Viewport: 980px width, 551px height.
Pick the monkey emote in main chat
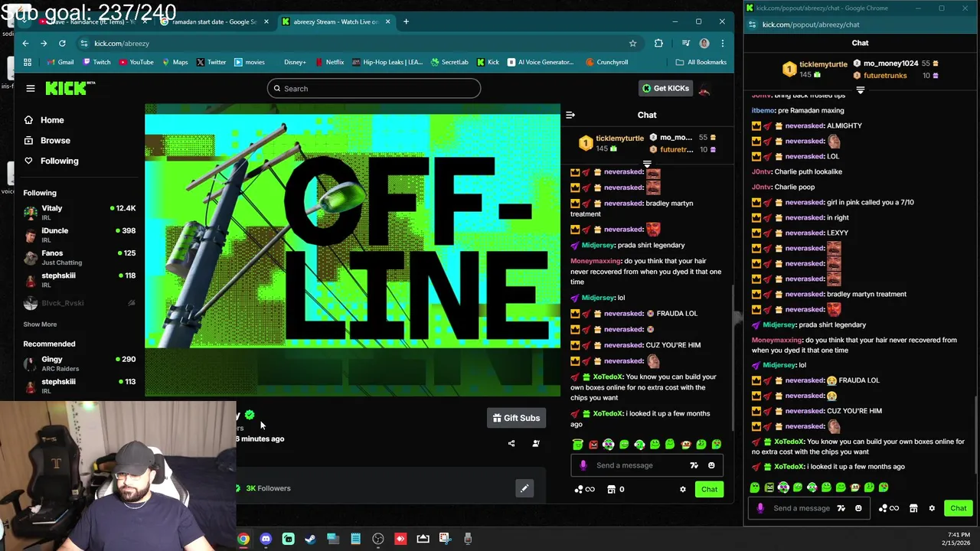pos(686,445)
